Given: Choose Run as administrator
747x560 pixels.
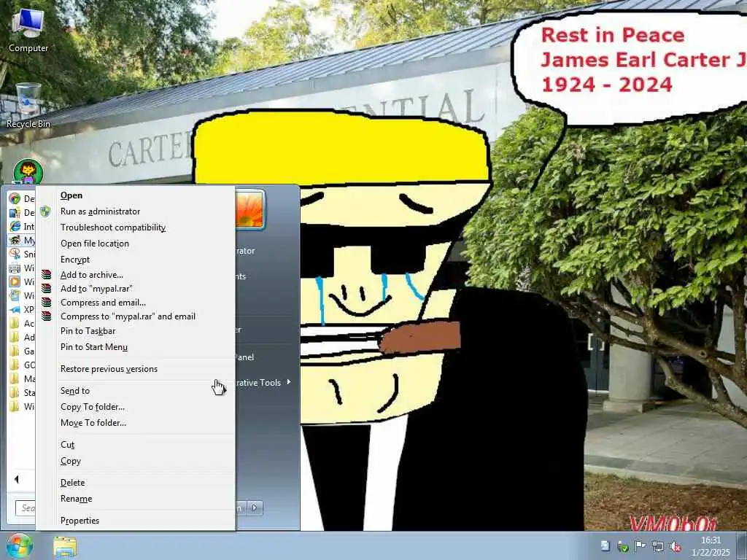Looking at the screenshot, I should pos(135,211).
